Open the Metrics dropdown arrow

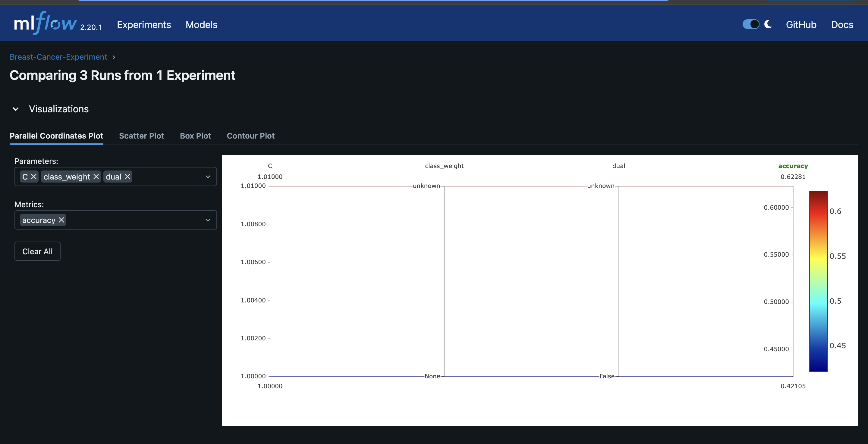coord(208,220)
